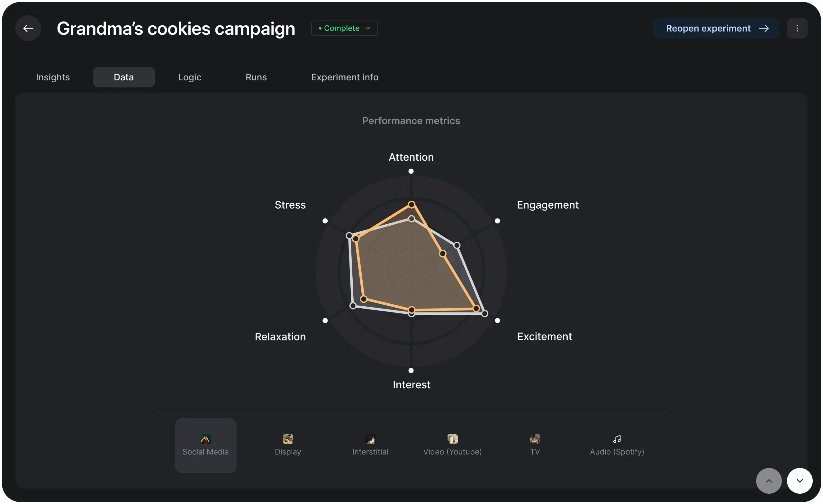Select the Social Media channel icon
The image size is (823, 504).
tap(205, 439)
